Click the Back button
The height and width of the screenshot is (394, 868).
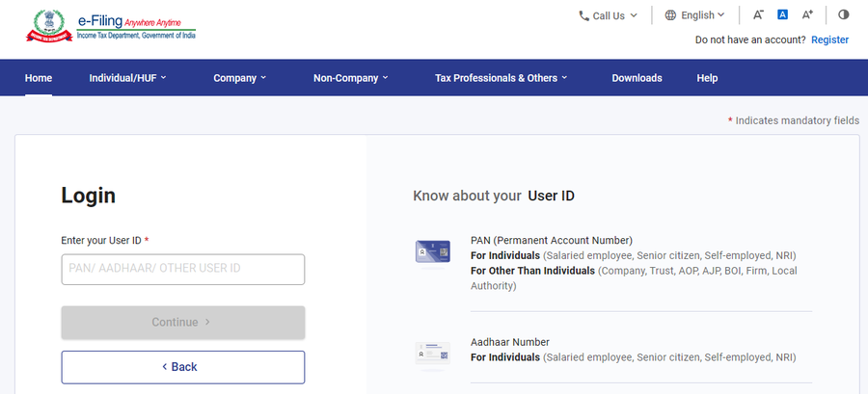pyautogui.click(x=182, y=367)
